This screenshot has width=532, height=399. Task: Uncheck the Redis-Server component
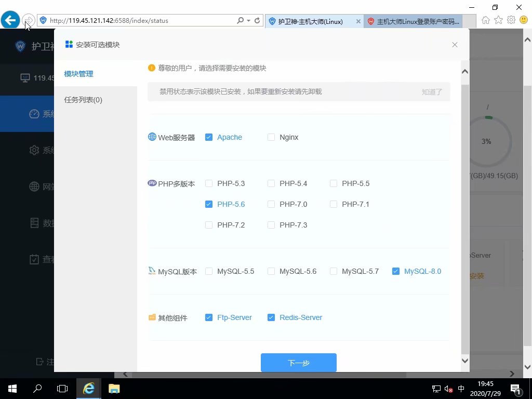click(x=271, y=317)
